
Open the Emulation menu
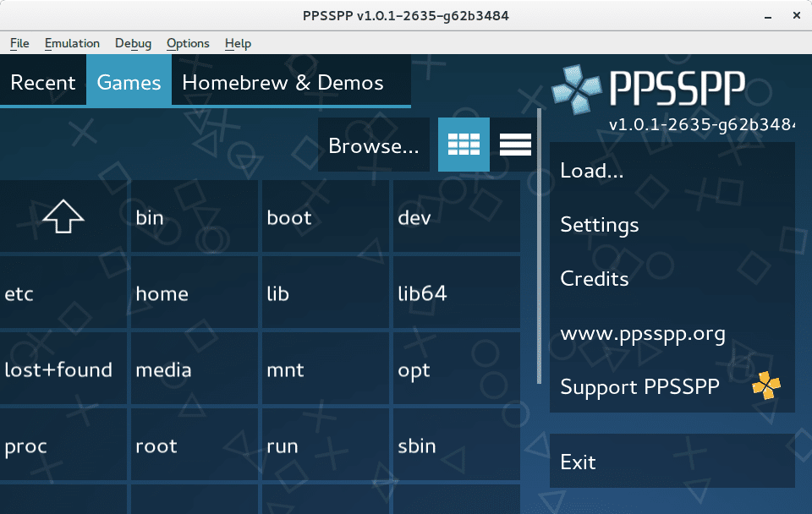pos(72,43)
